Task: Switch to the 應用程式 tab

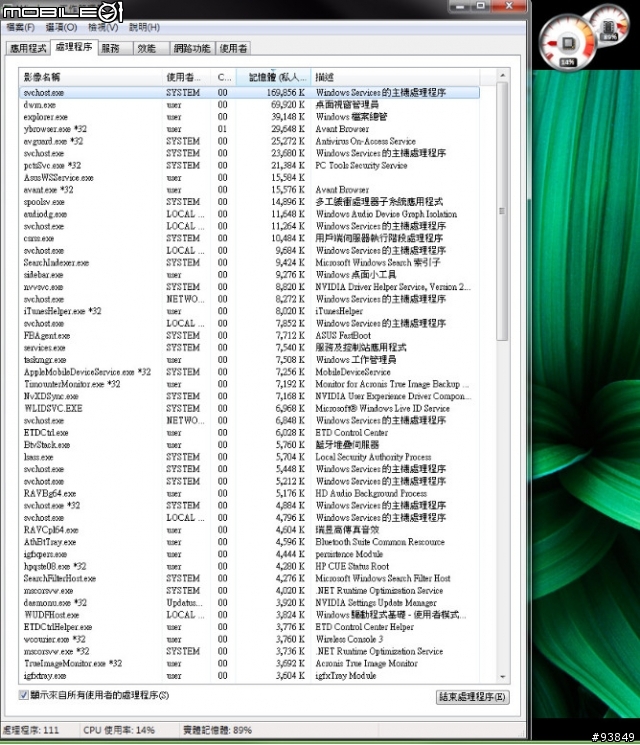Action: (28, 48)
